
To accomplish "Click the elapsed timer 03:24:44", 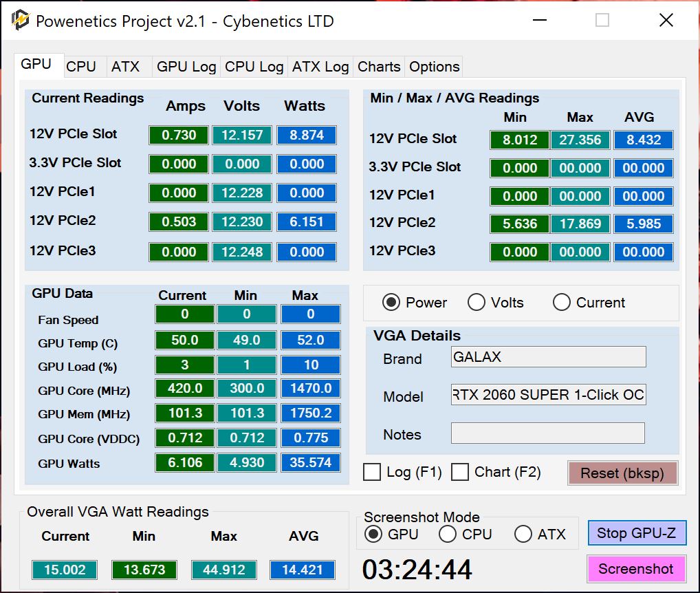I will [417, 570].
